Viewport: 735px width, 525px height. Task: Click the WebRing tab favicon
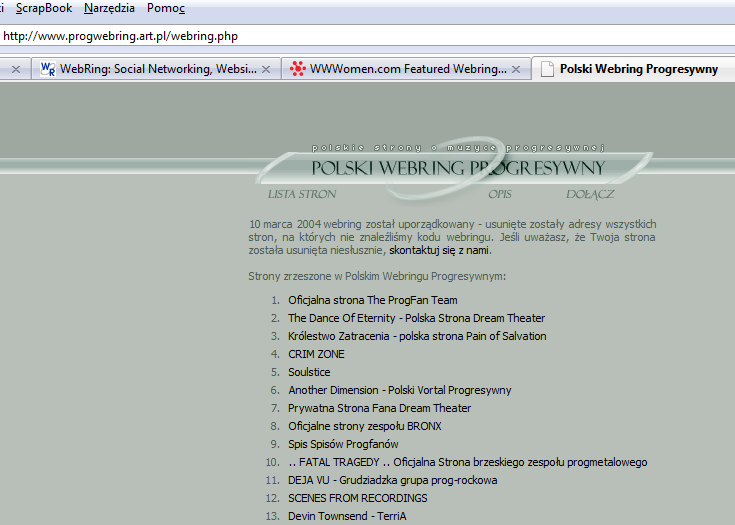coord(48,69)
